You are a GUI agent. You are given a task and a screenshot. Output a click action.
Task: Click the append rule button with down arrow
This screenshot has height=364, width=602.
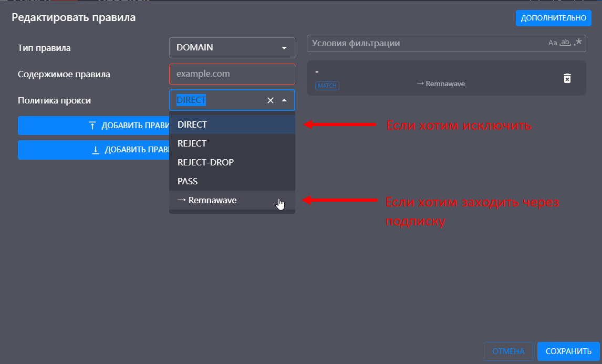point(94,150)
